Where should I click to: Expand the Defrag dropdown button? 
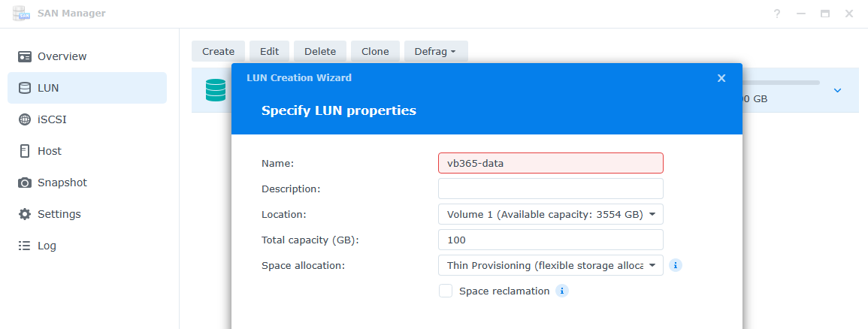point(436,51)
